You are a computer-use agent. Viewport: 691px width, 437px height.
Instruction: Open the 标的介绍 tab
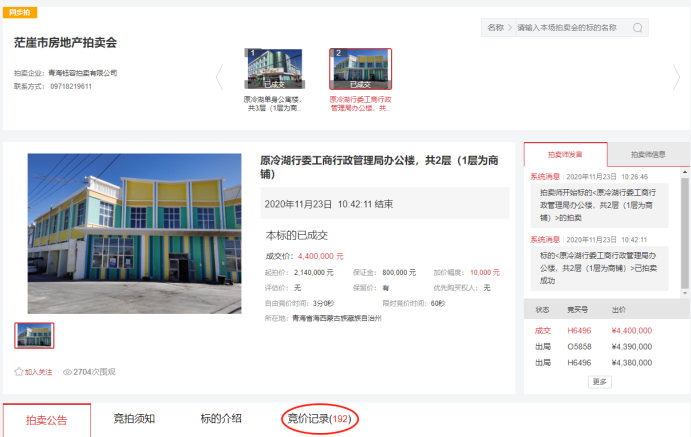pyautogui.click(x=221, y=419)
